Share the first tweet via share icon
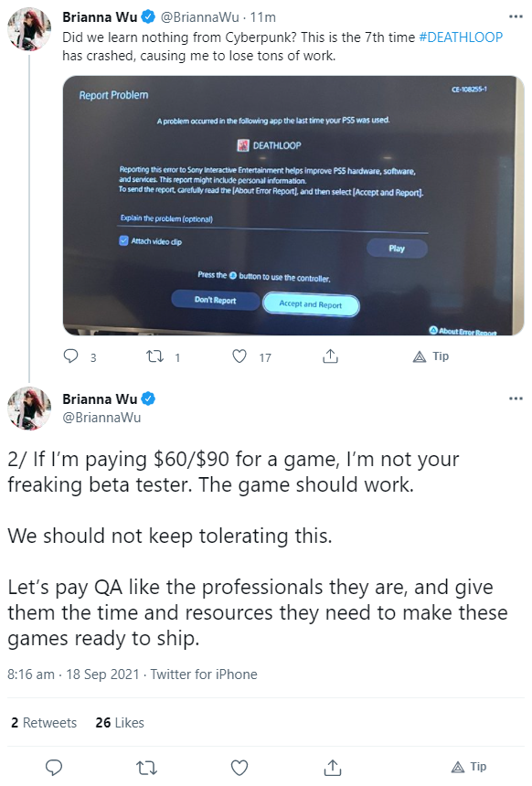 [x=330, y=356]
